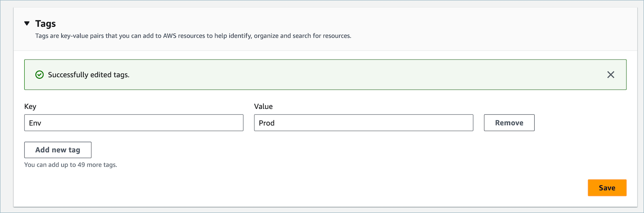Click the tags key-value pairs description text
Viewport: 644px width, 213px height.
(193, 36)
